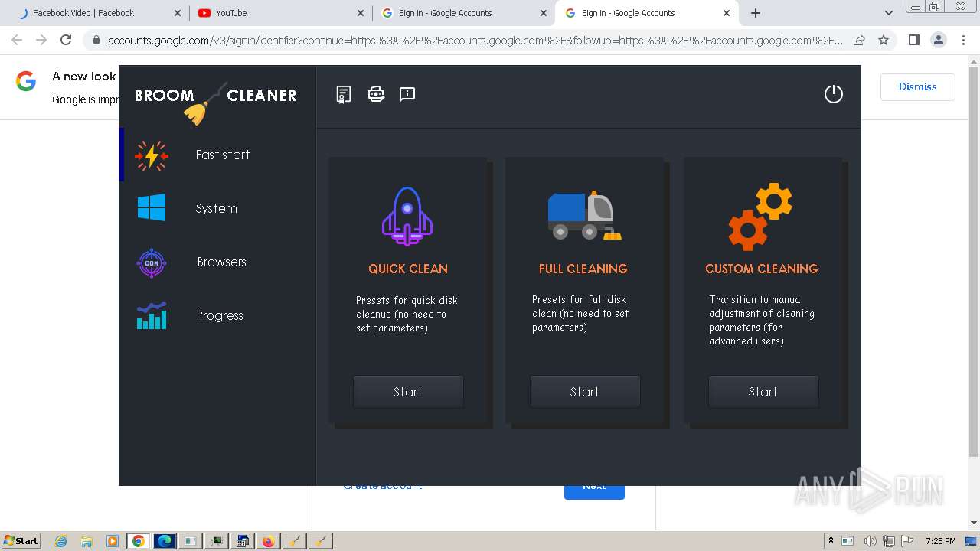This screenshot has height=551, width=980.
Task: Open the report document icon in Broom Cleaner header
Action: click(x=344, y=94)
